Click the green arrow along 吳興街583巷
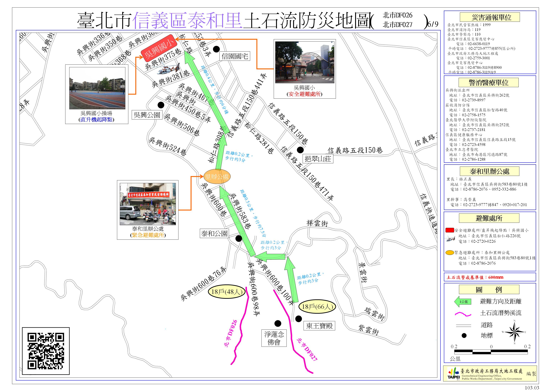 click(x=237, y=221)
